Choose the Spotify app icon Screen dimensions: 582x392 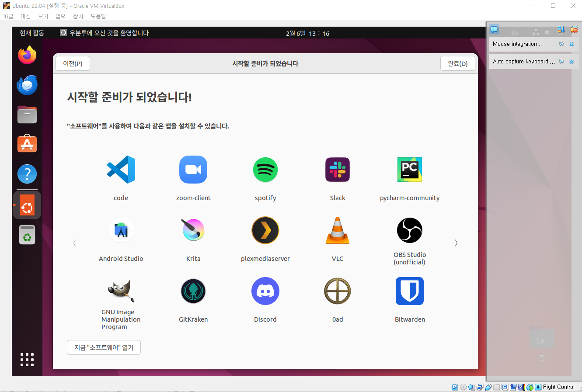pos(265,170)
